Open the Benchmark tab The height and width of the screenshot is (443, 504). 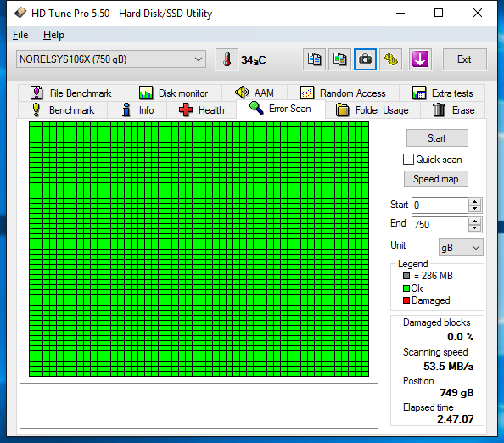(x=63, y=110)
